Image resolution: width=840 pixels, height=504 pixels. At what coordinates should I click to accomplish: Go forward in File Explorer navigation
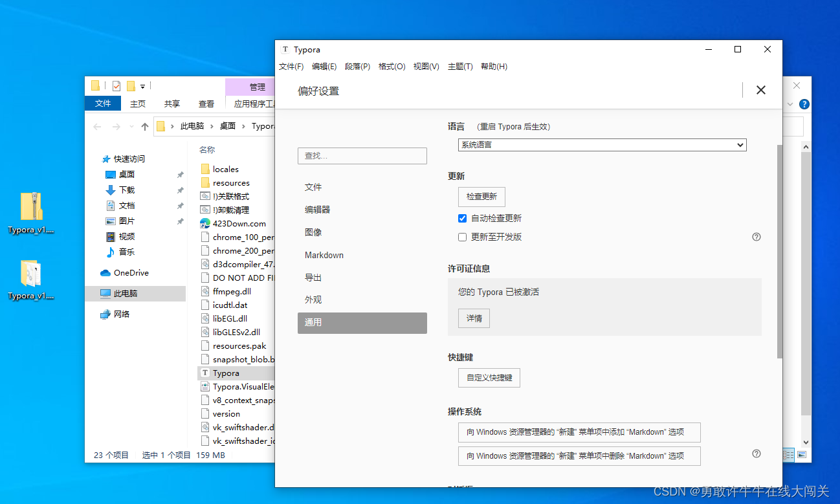[x=116, y=127]
